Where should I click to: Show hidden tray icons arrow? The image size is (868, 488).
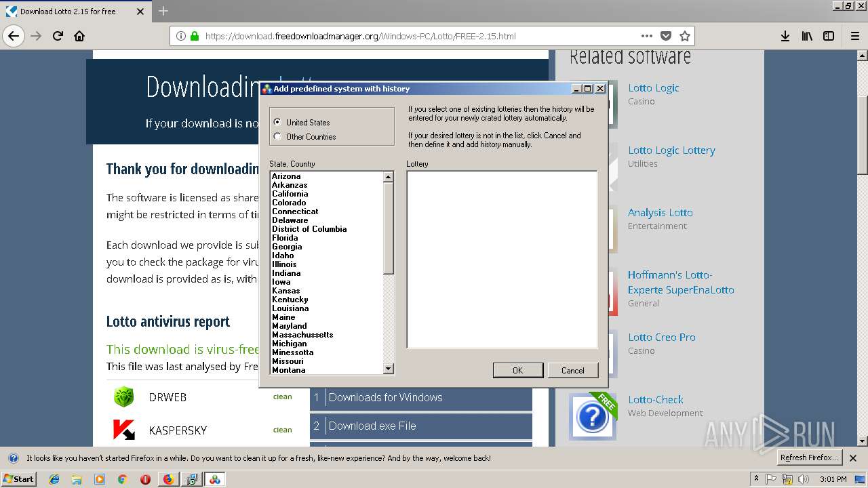coord(756,479)
